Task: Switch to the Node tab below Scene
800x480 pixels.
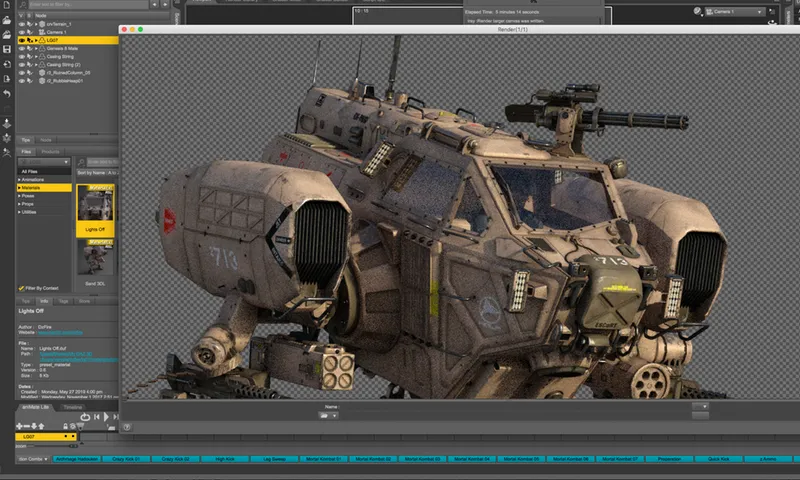Action: pyautogui.click(x=46, y=140)
